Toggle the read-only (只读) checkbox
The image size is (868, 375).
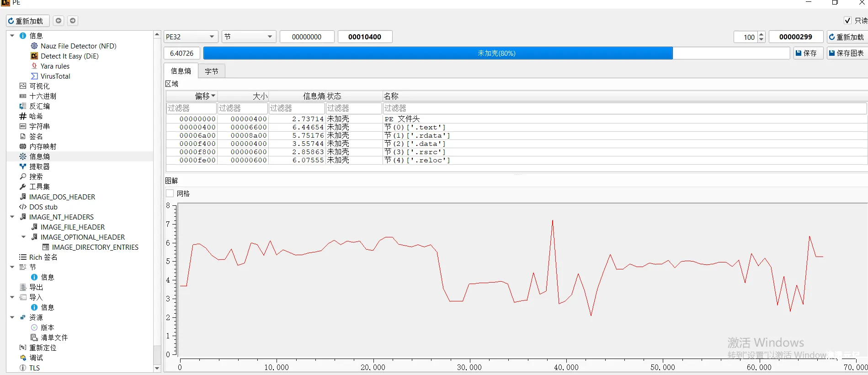847,21
